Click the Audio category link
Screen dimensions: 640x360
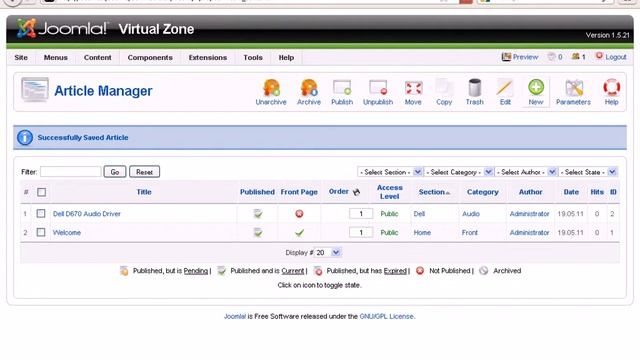click(x=471, y=213)
